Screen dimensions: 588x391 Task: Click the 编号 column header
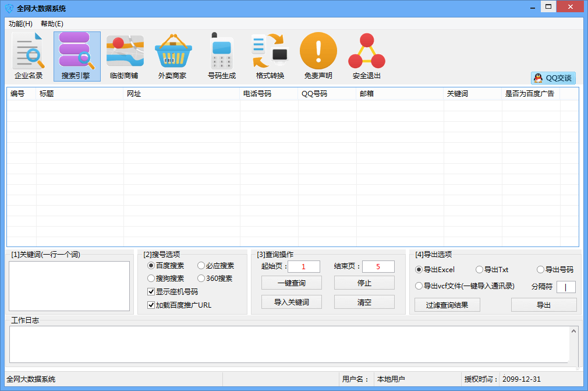[22, 94]
